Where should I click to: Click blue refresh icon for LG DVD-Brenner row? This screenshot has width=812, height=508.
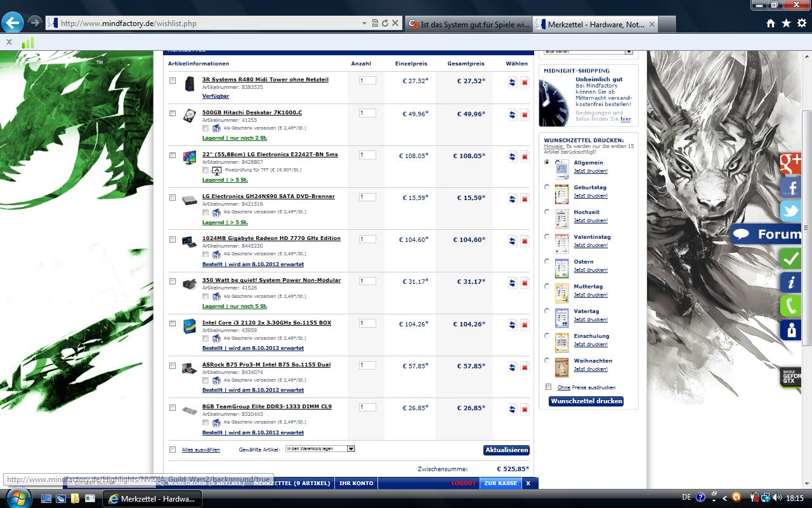tap(513, 199)
